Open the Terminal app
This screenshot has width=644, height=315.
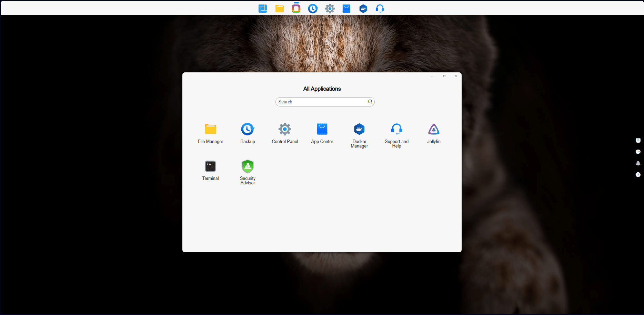[210, 166]
